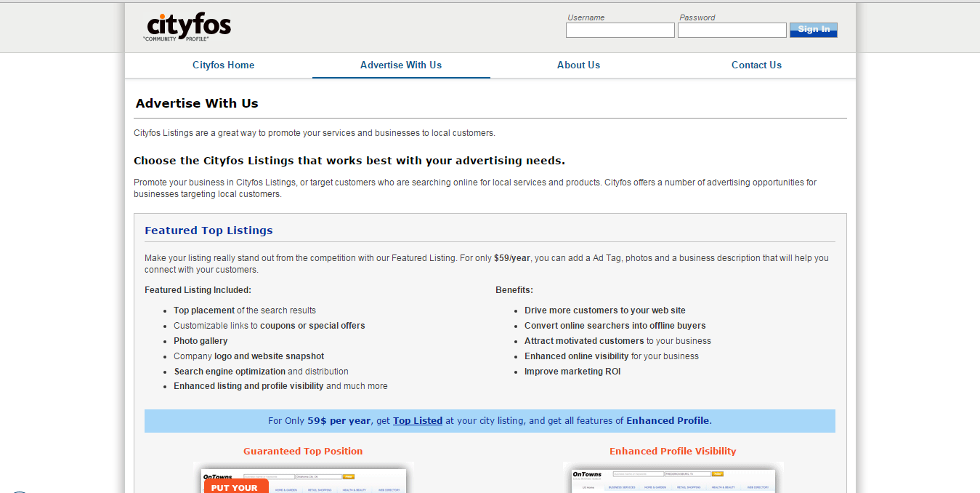Click the Advertise With Us page heading
This screenshot has height=493, width=980.
pyautogui.click(x=197, y=103)
